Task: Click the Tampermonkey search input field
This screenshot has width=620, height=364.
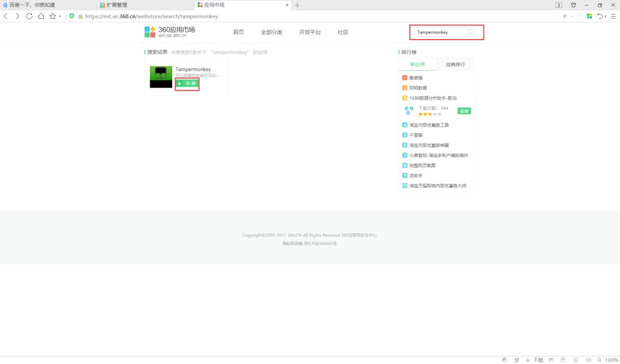Action: (x=440, y=32)
